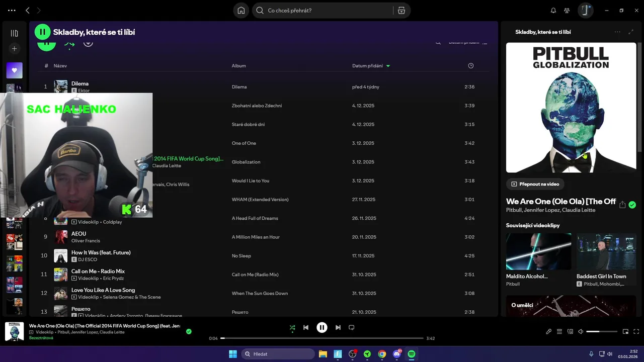Toggle shuffle in the bottom player controls

tap(292, 327)
